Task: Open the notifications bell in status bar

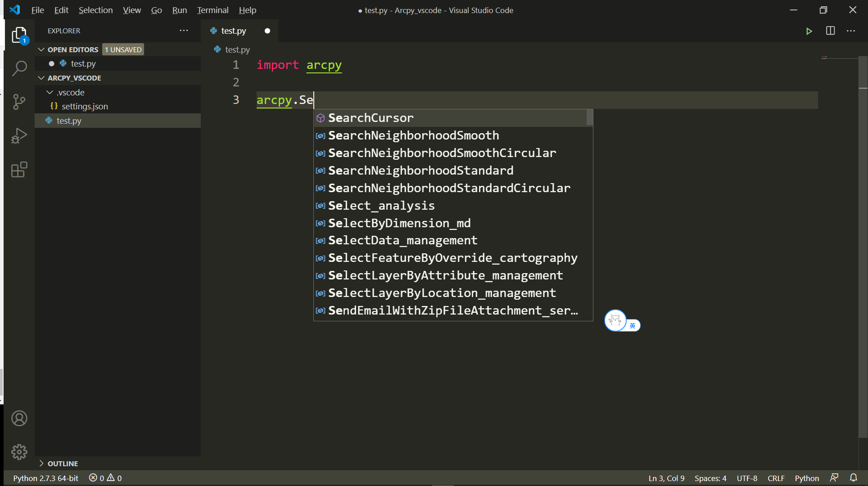Action: click(x=853, y=478)
